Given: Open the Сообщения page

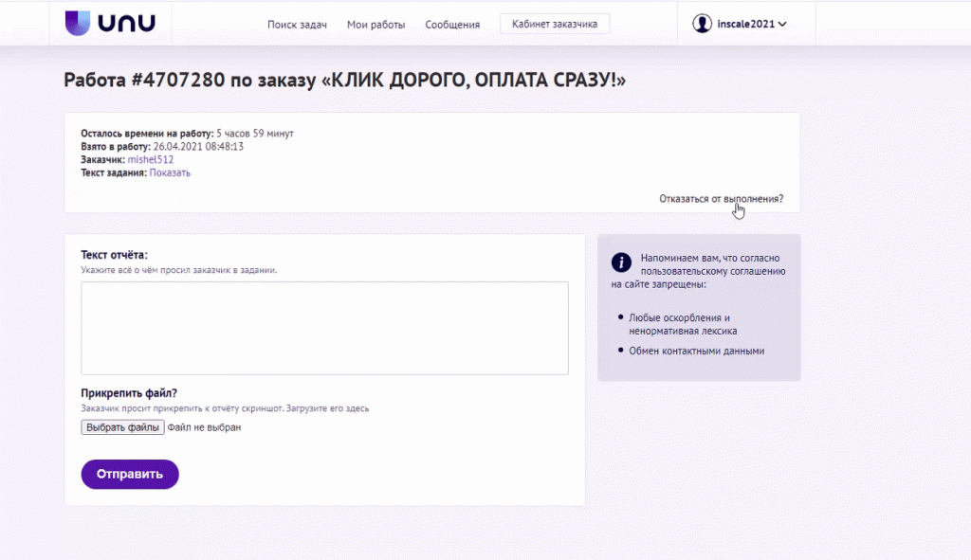Looking at the screenshot, I should (452, 25).
